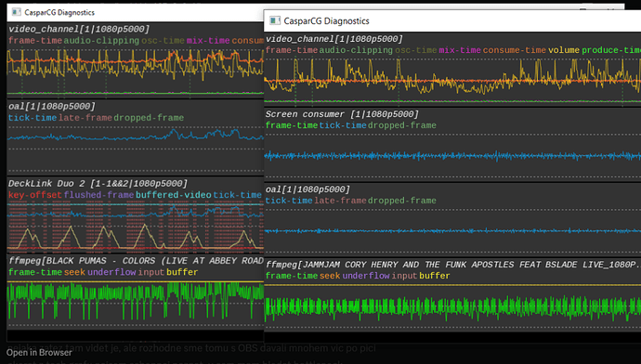Click the CasparCG icon in left window title bar
The width and height of the screenshot is (641, 364).
tap(17, 12)
